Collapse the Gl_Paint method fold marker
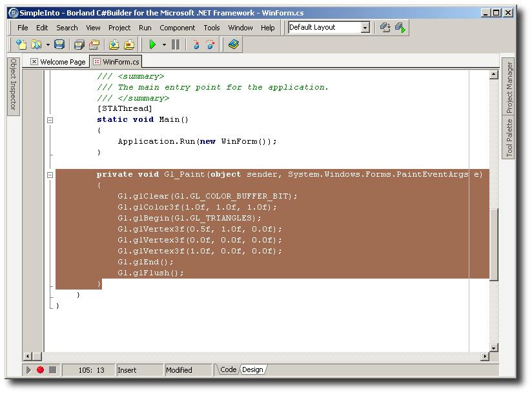Image resolution: width=532 pixels, height=394 pixels. click(x=50, y=175)
